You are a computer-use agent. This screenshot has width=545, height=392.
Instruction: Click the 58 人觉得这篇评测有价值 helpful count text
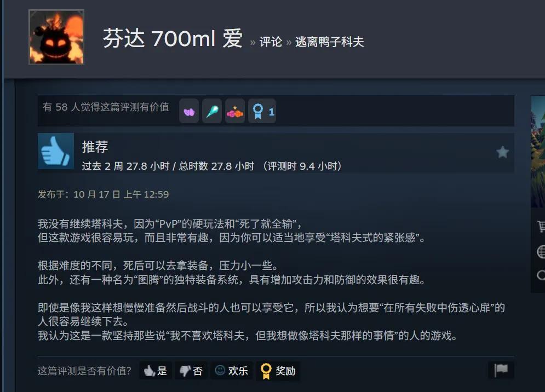(x=106, y=107)
